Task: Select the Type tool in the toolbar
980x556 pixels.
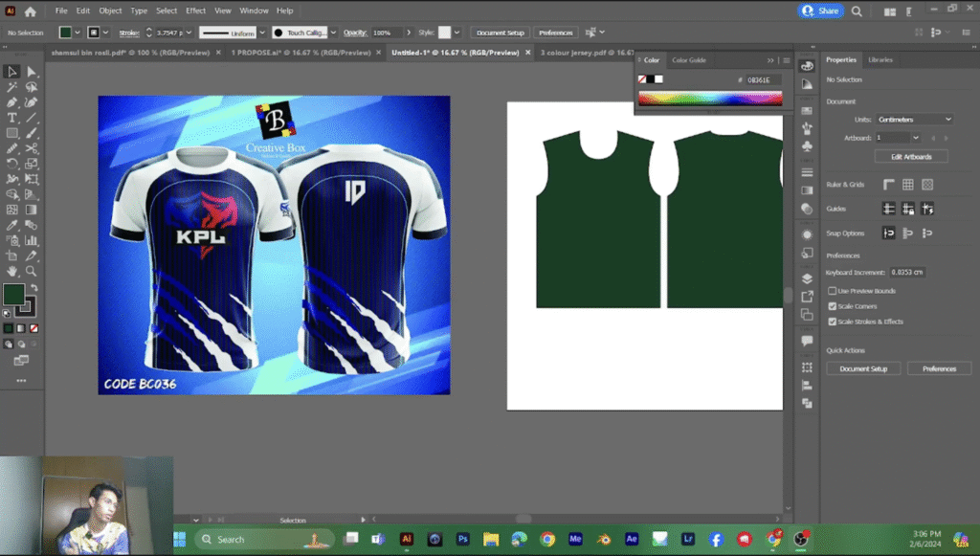Action: [11, 118]
